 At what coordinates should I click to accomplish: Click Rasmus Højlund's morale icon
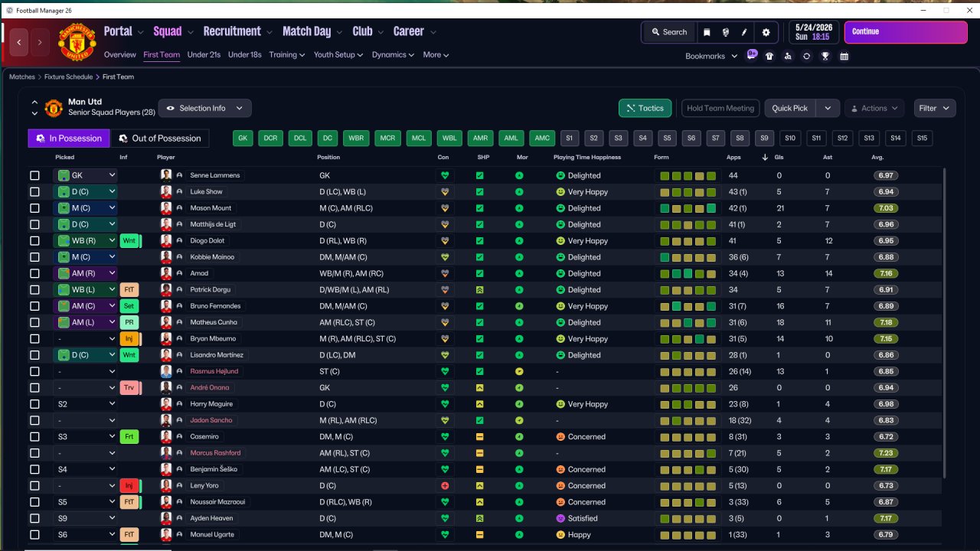point(519,372)
